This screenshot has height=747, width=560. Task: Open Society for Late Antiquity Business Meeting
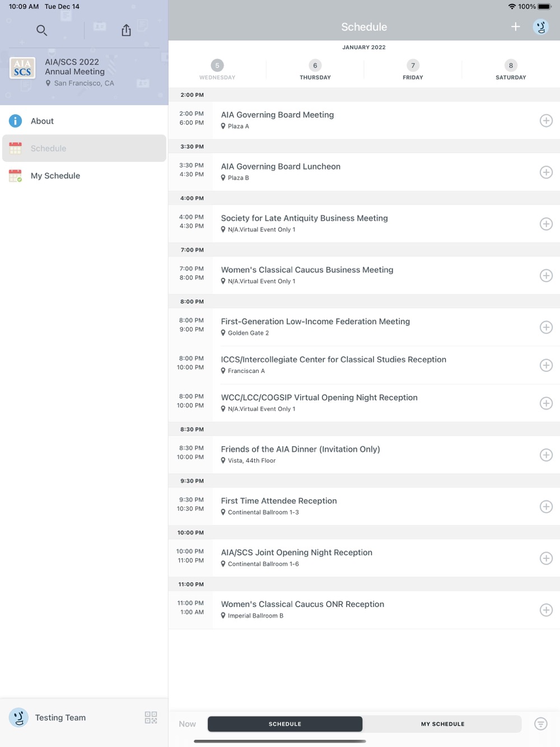pos(364,224)
